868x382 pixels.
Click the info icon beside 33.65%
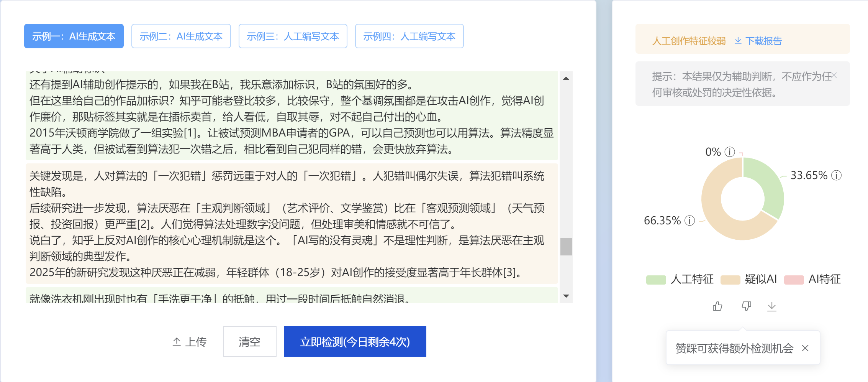836,175
